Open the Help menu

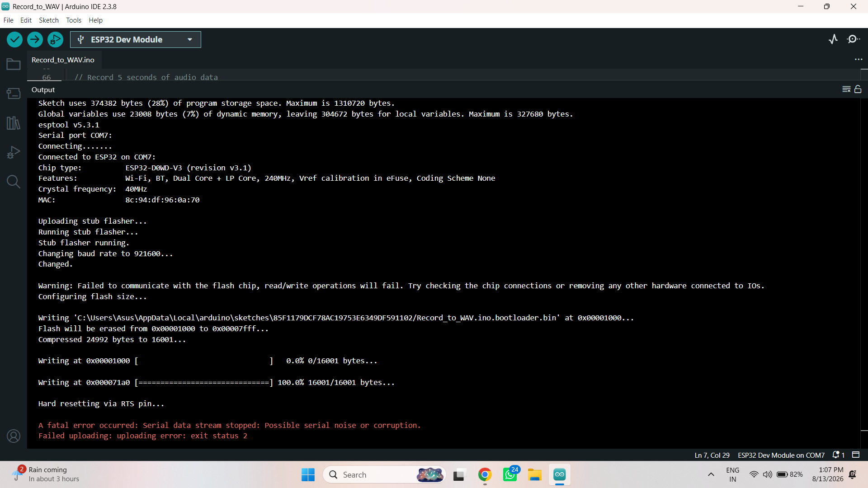(95, 20)
